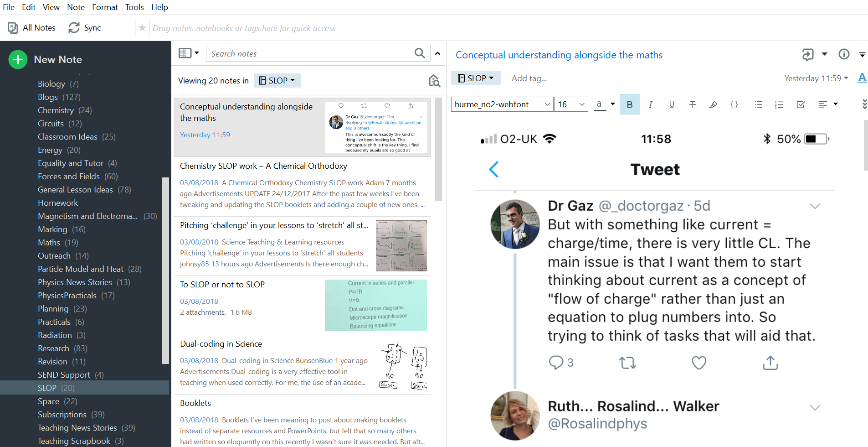The image size is (868, 447).
Task: Open the To SLOP or not to SLOP note
Action: tap(303, 306)
